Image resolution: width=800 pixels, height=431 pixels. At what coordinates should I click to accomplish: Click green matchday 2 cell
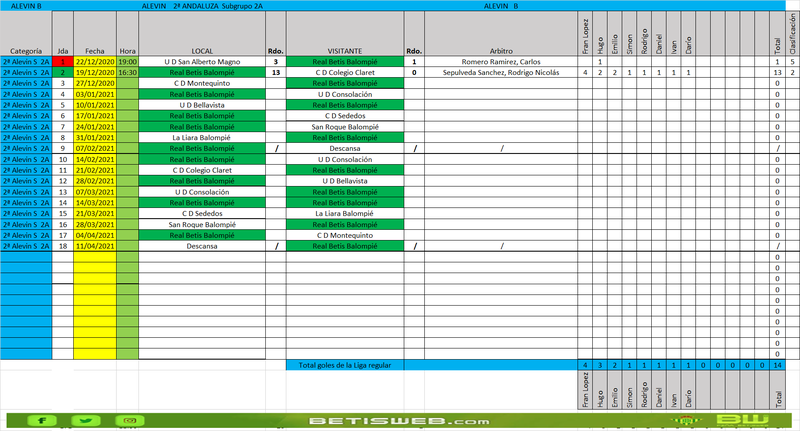(63, 72)
